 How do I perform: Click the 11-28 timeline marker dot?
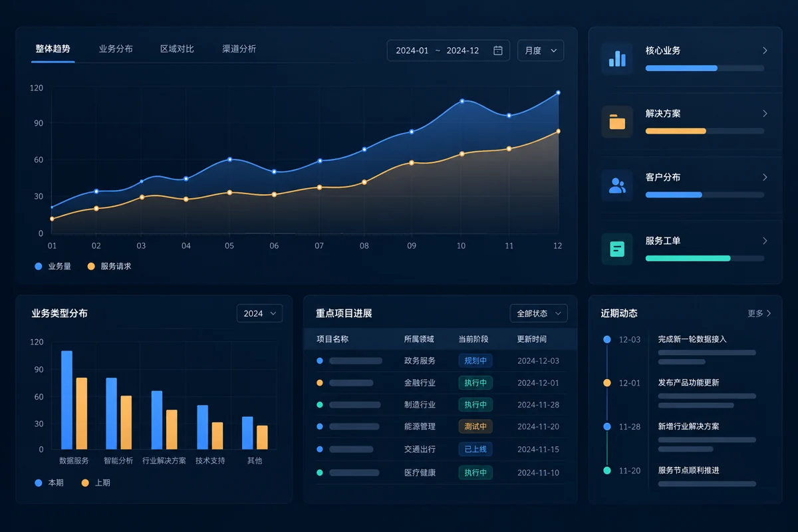click(607, 427)
